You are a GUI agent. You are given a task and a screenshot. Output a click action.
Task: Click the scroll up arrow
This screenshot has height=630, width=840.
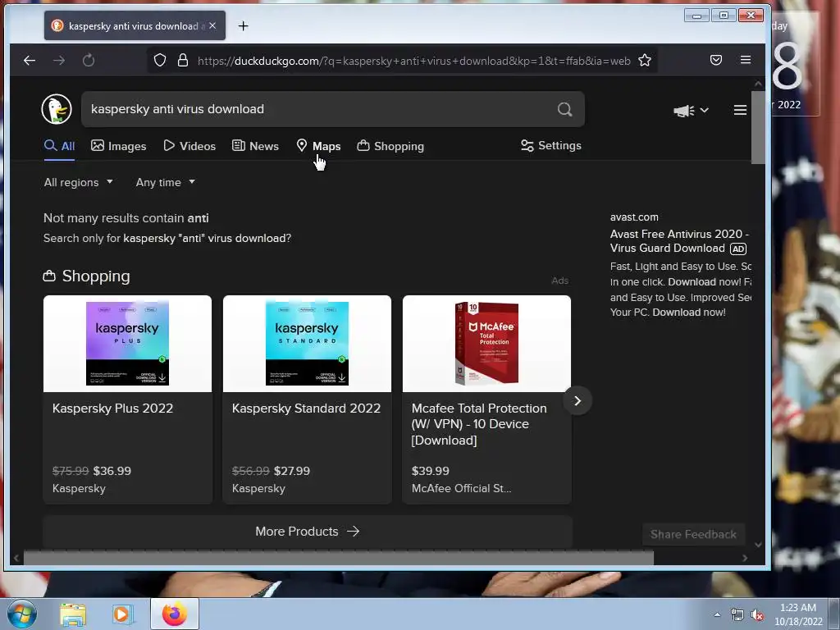pos(758,84)
